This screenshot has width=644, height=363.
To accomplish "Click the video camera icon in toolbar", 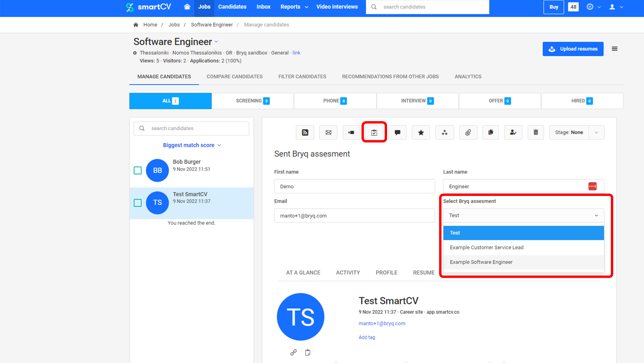I will point(351,133).
